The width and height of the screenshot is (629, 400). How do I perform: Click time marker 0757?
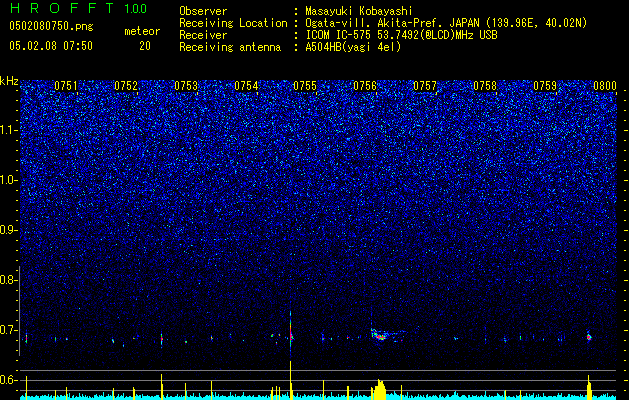pyautogui.click(x=425, y=86)
